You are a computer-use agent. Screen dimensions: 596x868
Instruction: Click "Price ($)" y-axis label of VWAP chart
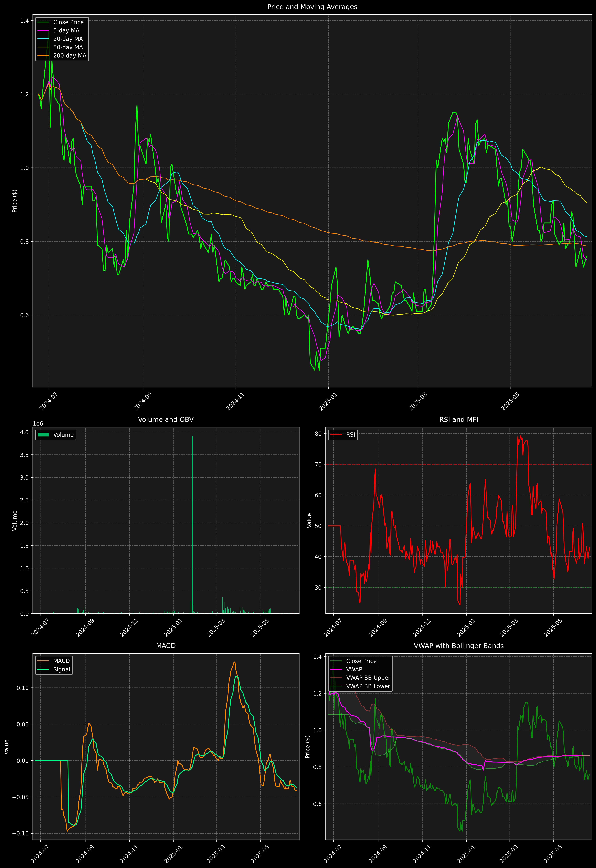pyautogui.click(x=308, y=747)
